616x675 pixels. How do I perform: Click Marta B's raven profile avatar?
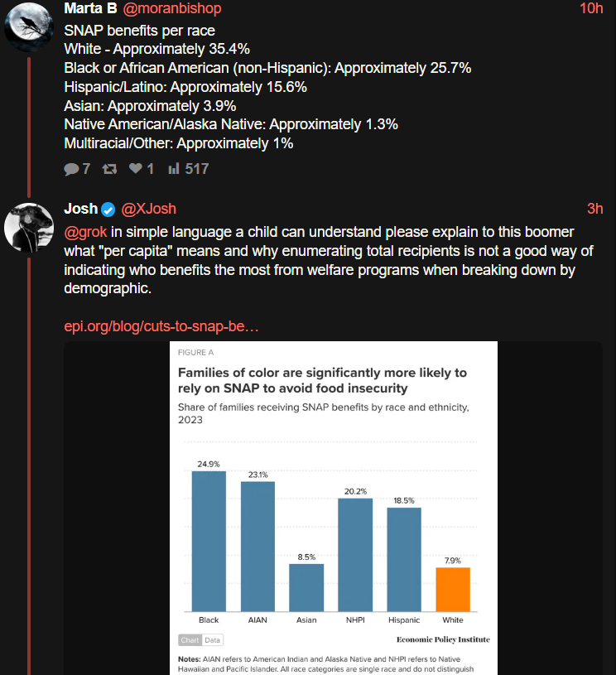coord(30,27)
